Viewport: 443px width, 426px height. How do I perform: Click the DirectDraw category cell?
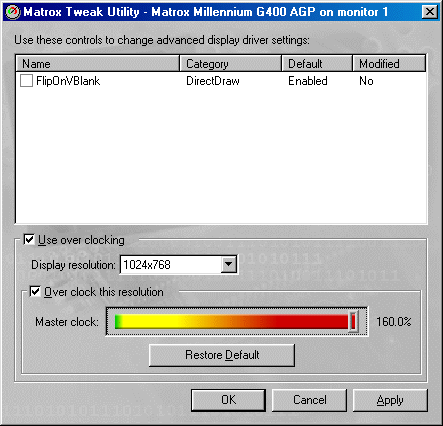point(213,81)
